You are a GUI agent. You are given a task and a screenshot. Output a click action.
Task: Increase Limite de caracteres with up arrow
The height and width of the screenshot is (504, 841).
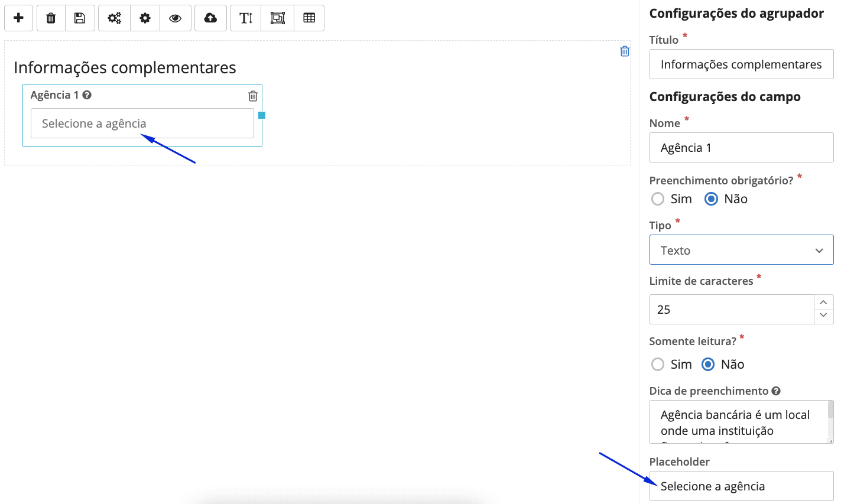823,303
